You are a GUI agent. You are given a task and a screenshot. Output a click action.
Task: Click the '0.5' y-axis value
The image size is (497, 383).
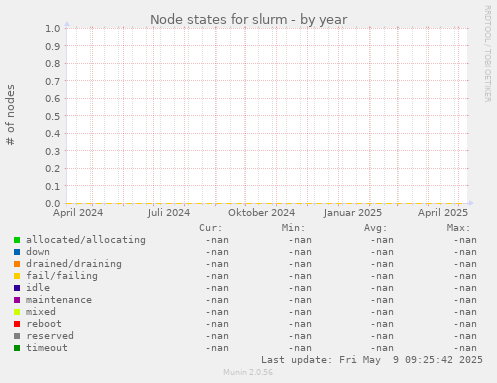pos(53,116)
